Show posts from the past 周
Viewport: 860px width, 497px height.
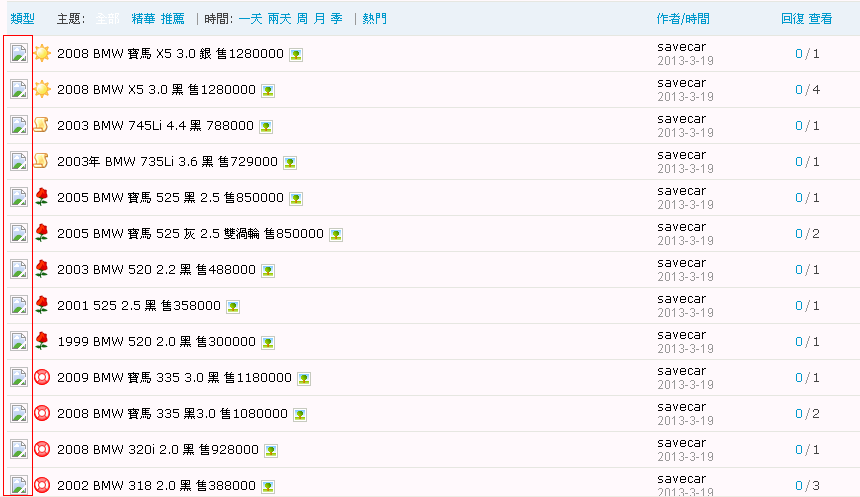(x=302, y=19)
